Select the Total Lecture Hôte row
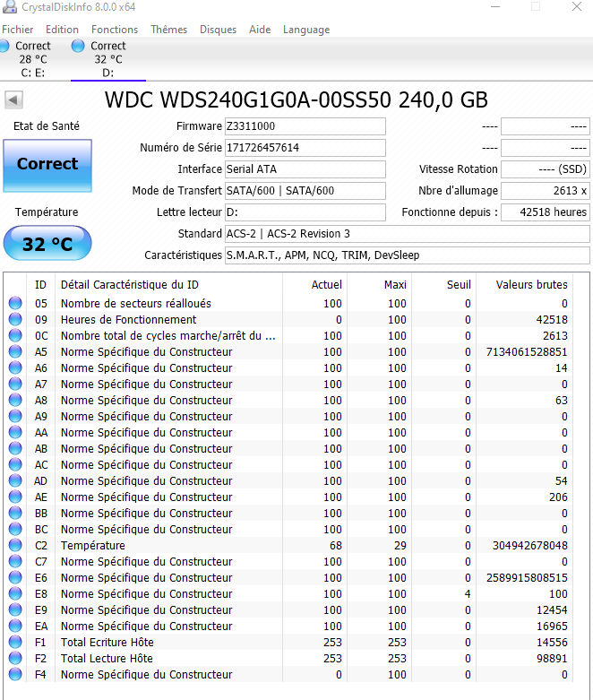 [x=296, y=659]
